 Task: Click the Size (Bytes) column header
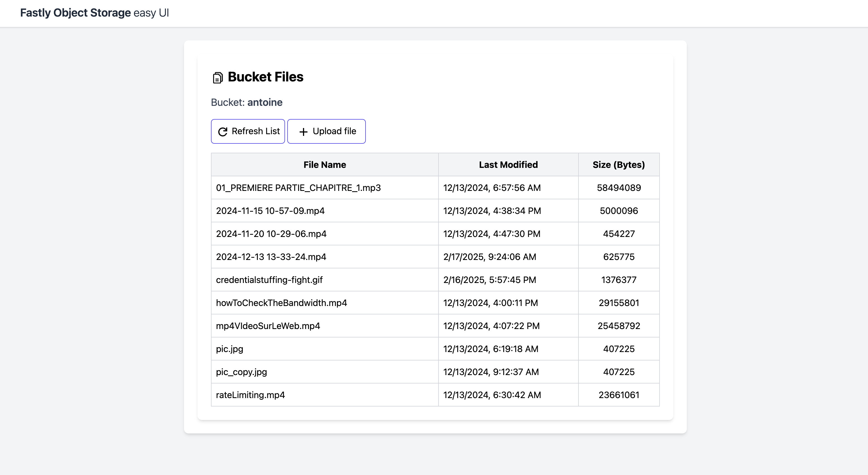pos(619,165)
